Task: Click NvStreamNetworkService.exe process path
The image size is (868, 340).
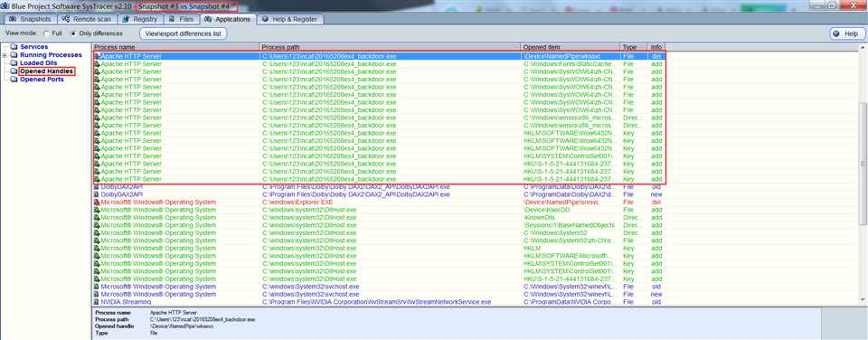Action: pyautogui.click(x=376, y=302)
